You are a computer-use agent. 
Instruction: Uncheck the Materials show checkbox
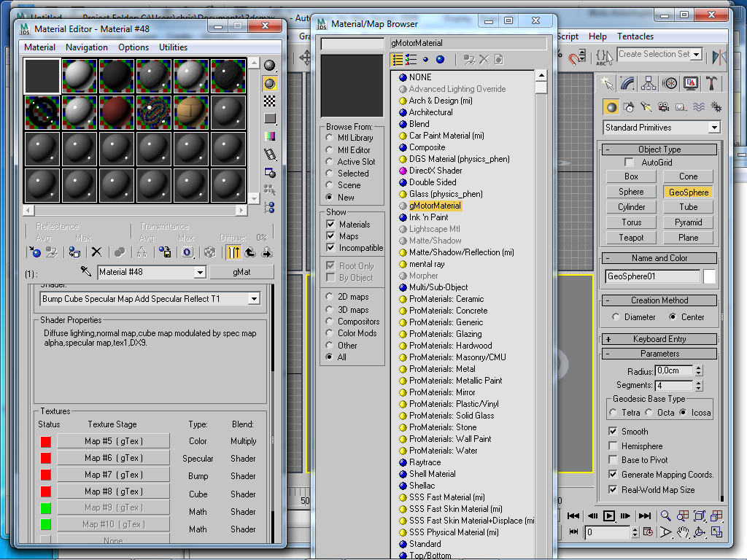330,224
